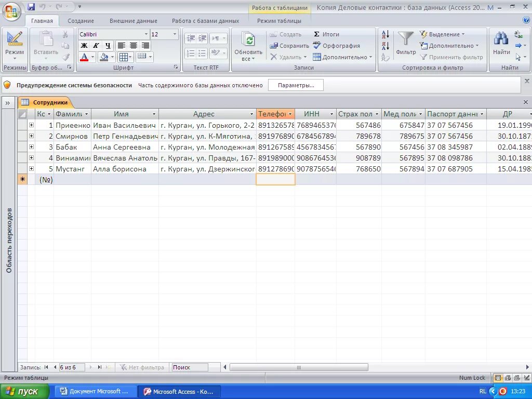Click the select-all corner of the datasheet
Viewport: 532px width, 399px height.
pos(22,114)
